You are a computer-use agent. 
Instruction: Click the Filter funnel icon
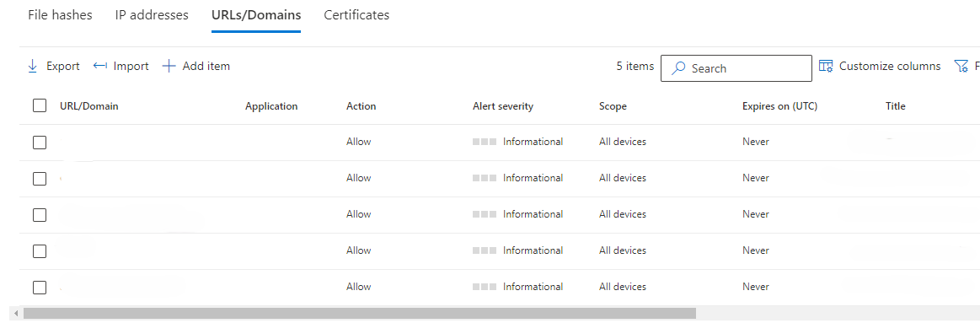click(961, 66)
